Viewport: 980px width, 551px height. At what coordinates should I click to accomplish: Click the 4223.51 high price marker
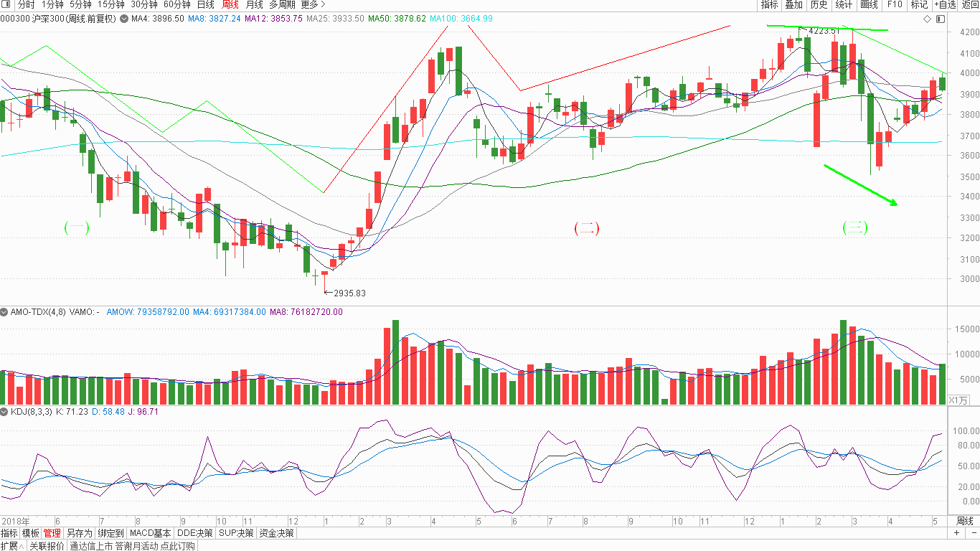[x=823, y=32]
